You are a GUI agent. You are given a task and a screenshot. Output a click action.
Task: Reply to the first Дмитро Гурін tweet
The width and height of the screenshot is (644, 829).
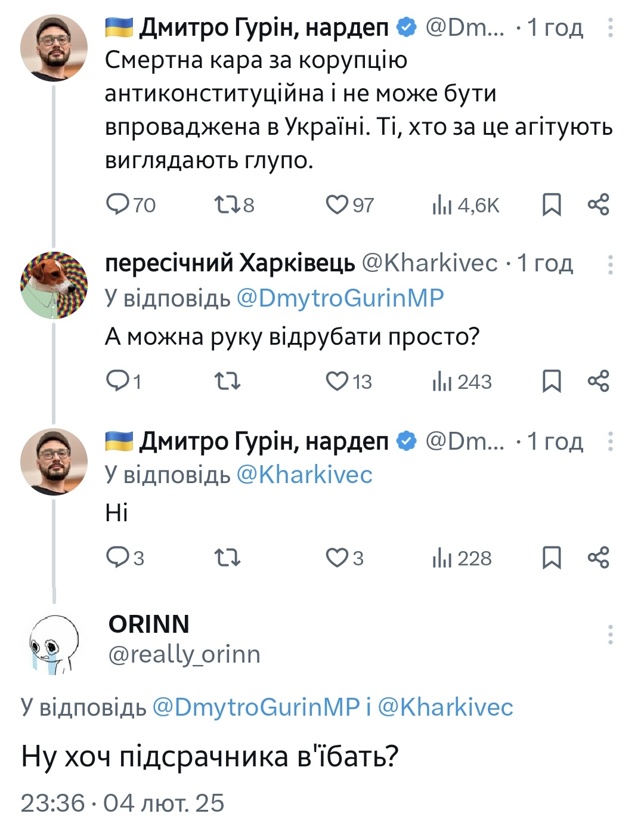pyautogui.click(x=117, y=205)
